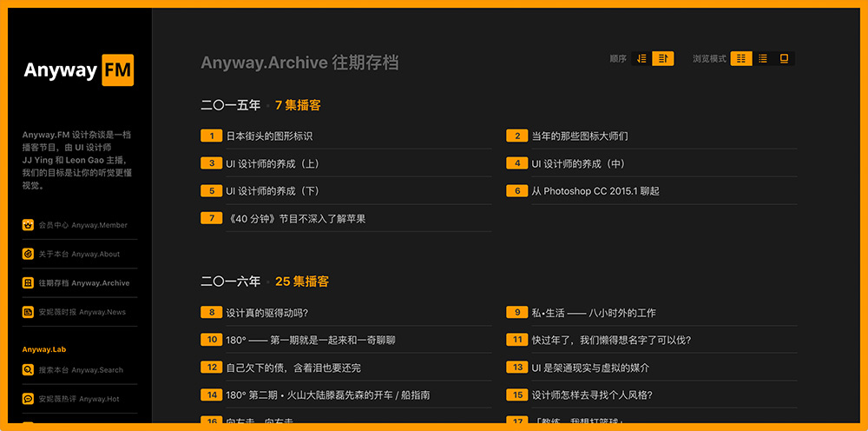Click the Anyway.Lab section heading
Screen dimensions: 868x431
coord(44,349)
